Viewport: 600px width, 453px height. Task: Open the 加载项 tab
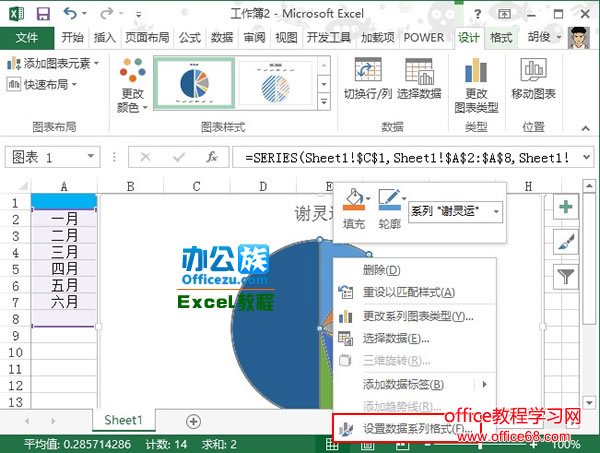378,37
